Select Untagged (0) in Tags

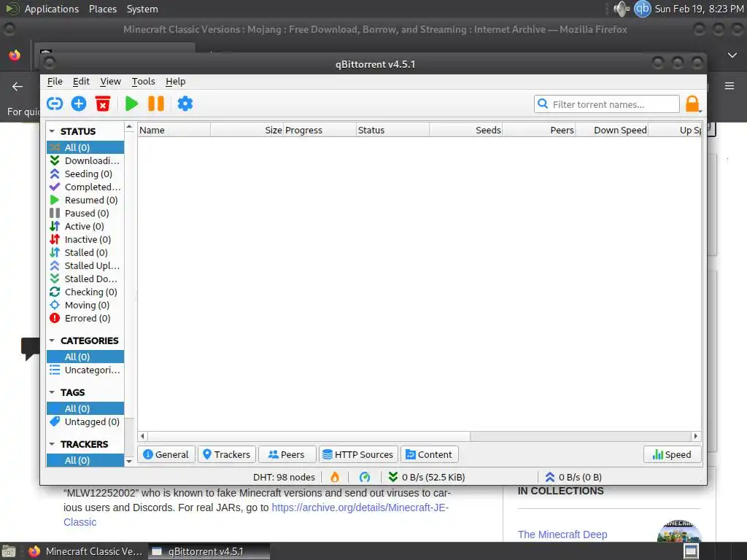tap(85, 421)
